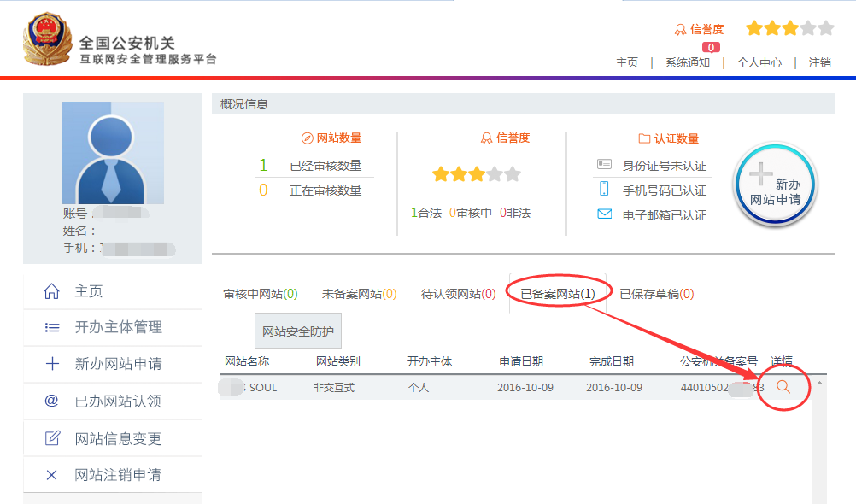The height and width of the screenshot is (504, 856).
Task: Click the police badge logo
Action: pyautogui.click(x=46, y=40)
